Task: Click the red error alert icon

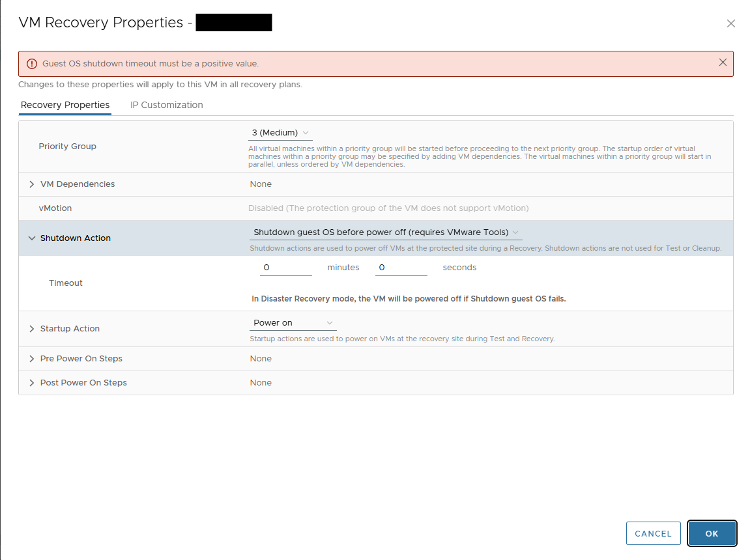Action: coord(32,64)
